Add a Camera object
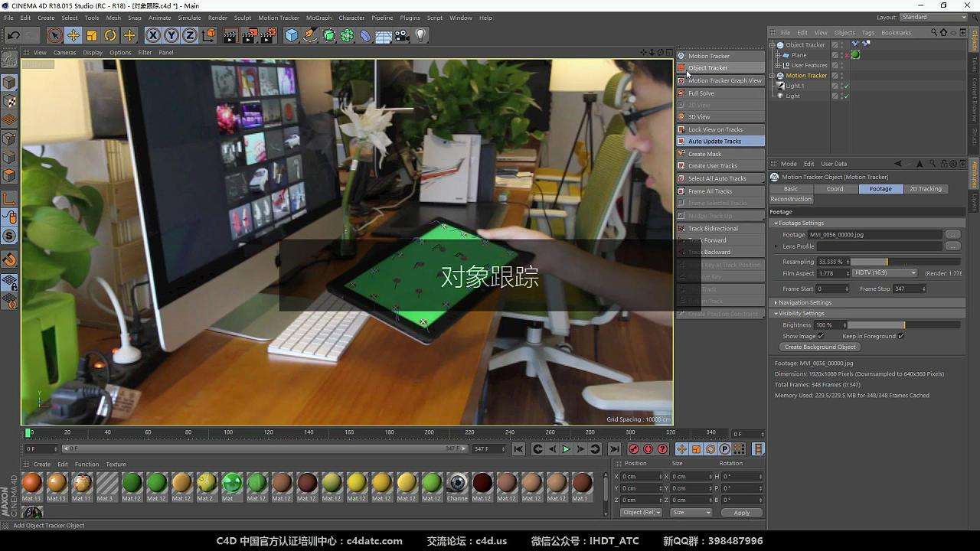The height and width of the screenshot is (551, 980). [x=402, y=35]
